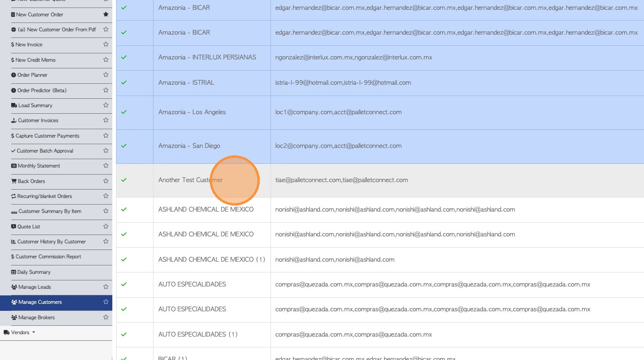Click green check in Amazonia - Los Angeles row
This screenshot has height=360, width=644.
pyautogui.click(x=124, y=112)
